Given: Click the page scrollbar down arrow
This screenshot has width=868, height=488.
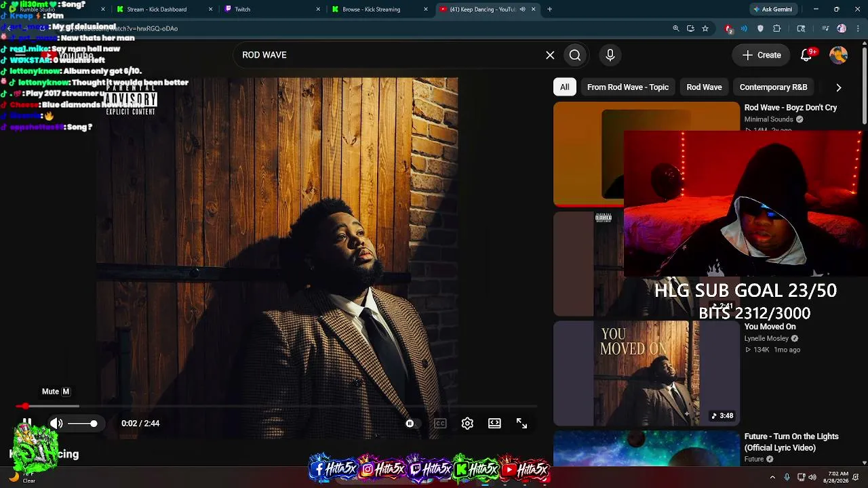Looking at the screenshot, I should [865, 463].
